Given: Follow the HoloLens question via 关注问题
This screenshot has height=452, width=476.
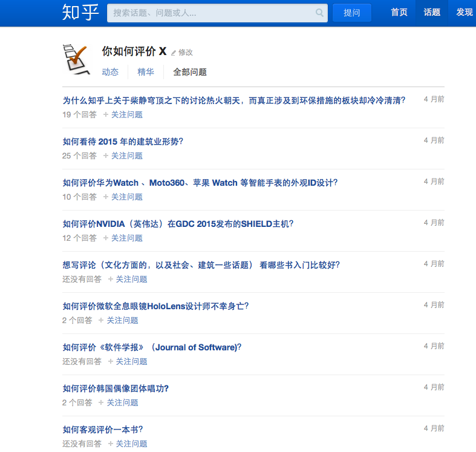Looking at the screenshot, I should coord(119,321).
